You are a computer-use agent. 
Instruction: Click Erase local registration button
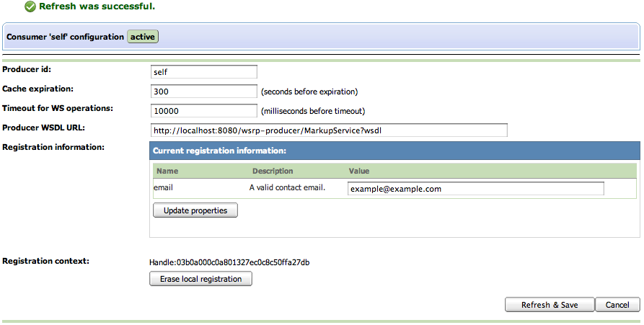coord(200,279)
